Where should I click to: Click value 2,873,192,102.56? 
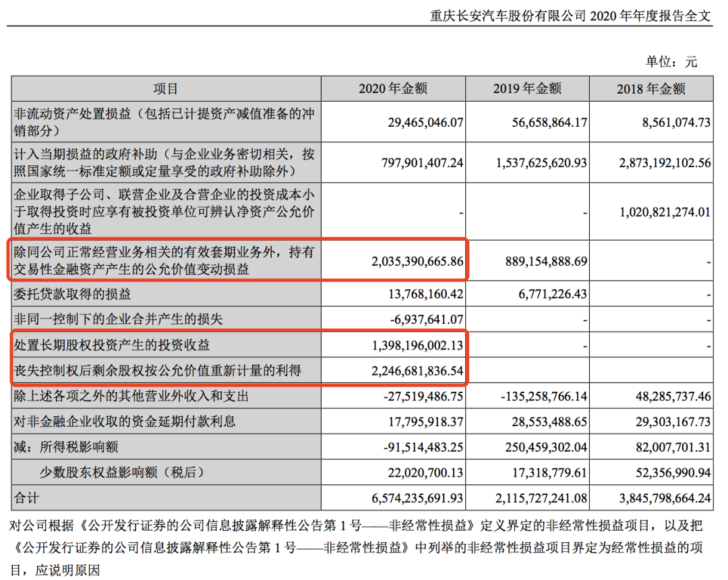[x=665, y=163]
